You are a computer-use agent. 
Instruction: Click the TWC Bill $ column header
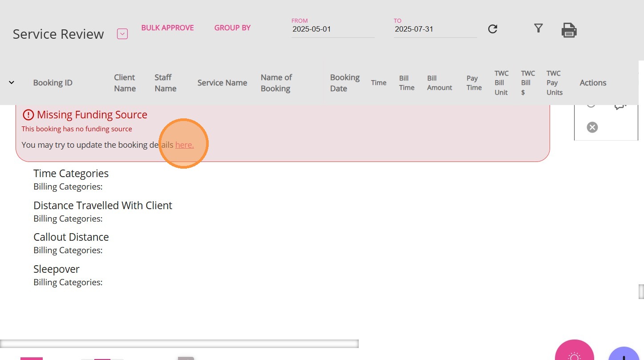[x=528, y=83]
